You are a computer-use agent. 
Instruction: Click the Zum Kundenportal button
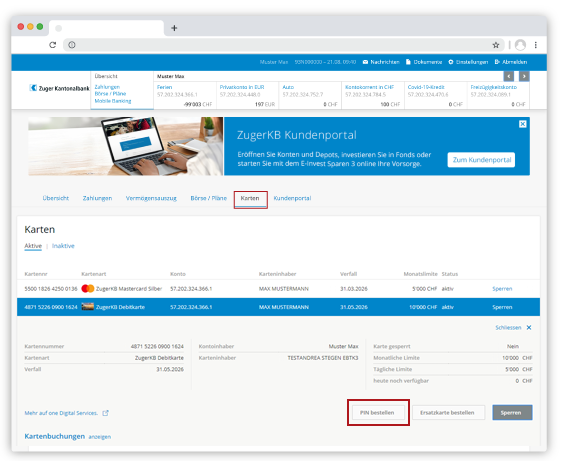point(481,160)
